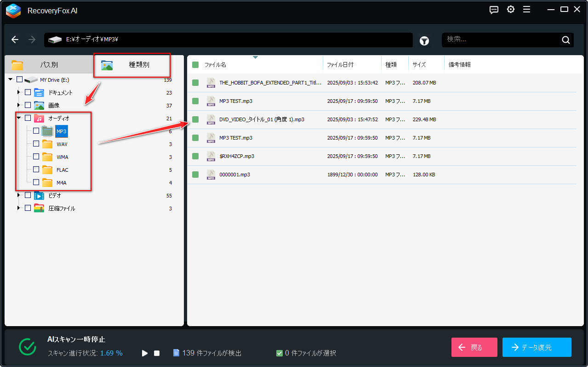Click the THE_HOBBIT_BOFA_EXTENDED file icon
This screenshot has height=367, width=588.
point(211,83)
